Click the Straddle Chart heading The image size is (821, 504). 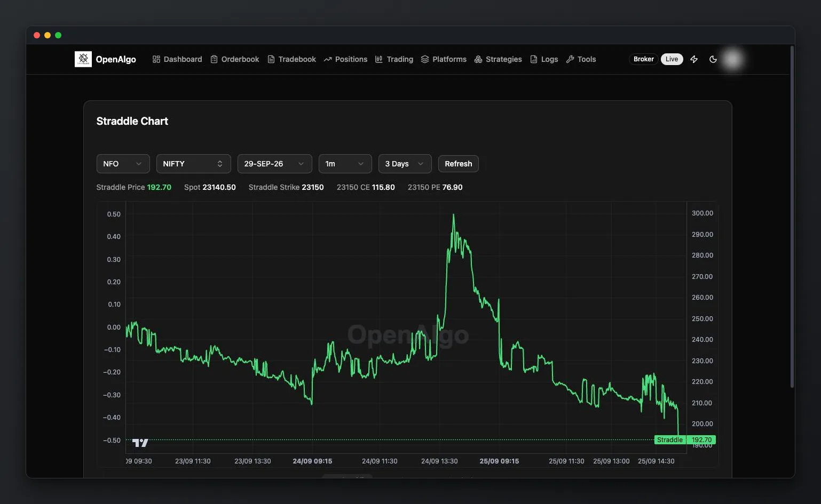pyautogui.click(x=132, y=121)
